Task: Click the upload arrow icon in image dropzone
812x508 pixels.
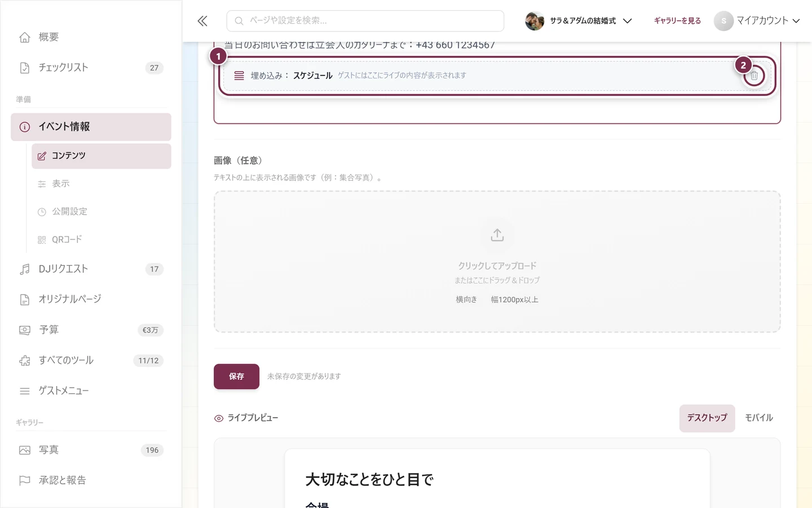Action: 497,235
